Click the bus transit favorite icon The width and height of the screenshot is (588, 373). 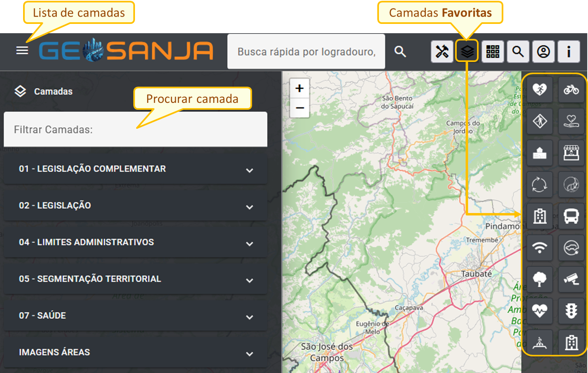pyautogui.click(x=571, y=216)
